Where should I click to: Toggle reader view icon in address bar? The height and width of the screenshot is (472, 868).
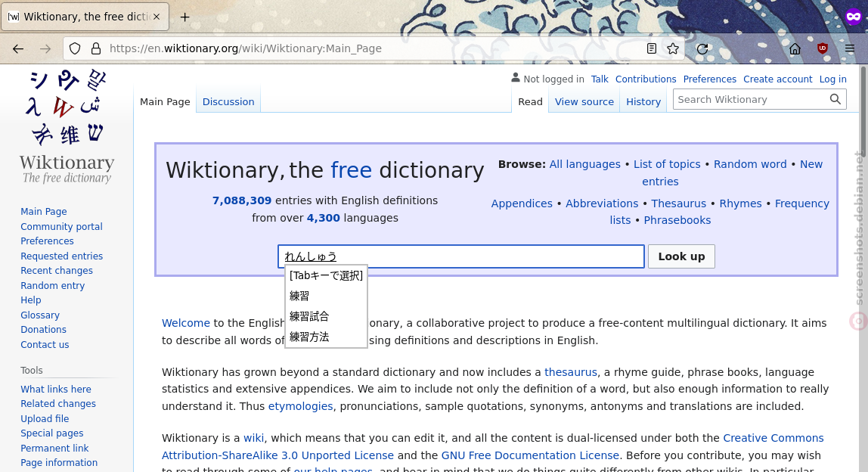[652, 48]
